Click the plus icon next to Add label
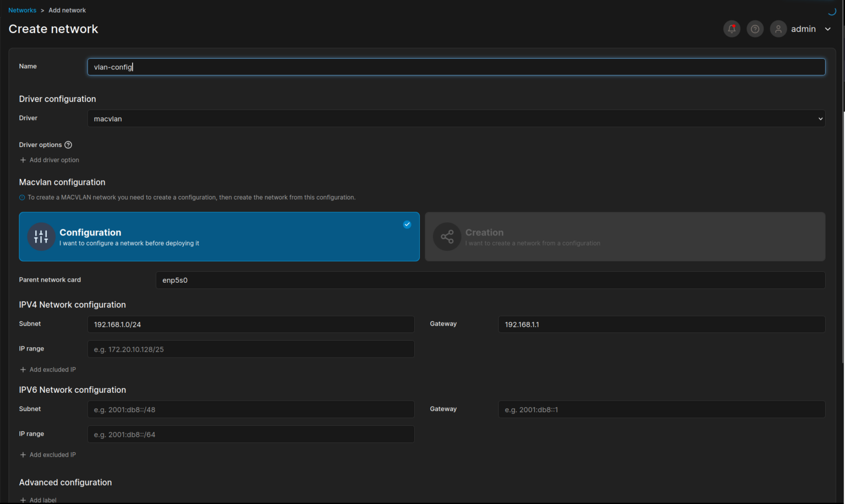 [23, 500]
